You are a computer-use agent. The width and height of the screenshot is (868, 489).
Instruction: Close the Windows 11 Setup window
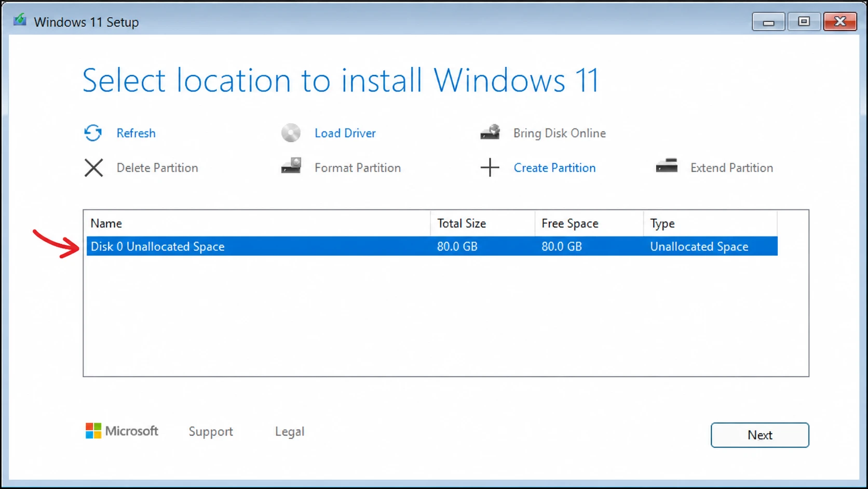tap(840, 22)
